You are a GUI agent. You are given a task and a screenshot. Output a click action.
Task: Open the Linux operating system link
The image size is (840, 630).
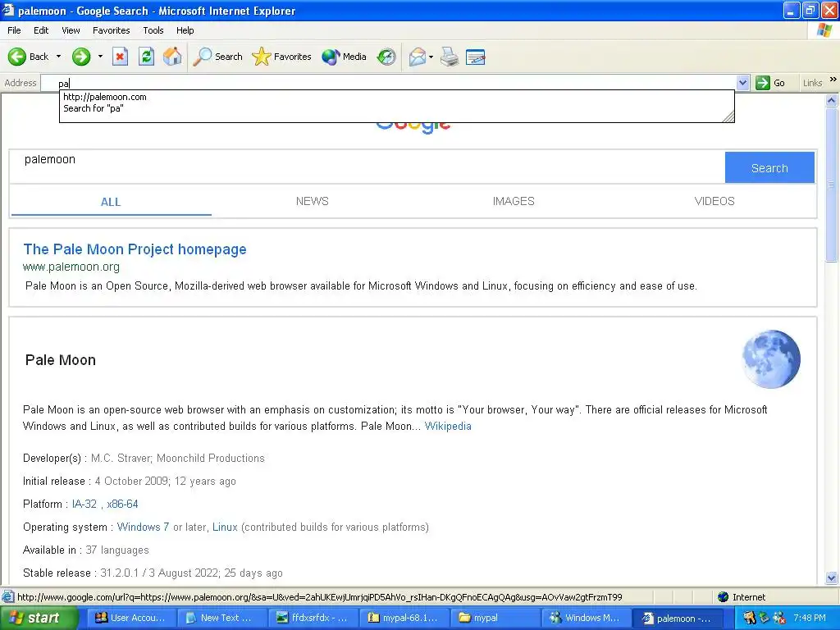click(x=225, y=527)
